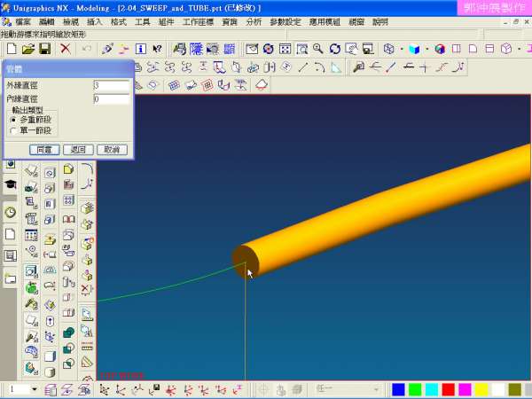The image size is (532, 399).
Task: Click the blue Information 'i' icon
Action: [x=141, y=49]
